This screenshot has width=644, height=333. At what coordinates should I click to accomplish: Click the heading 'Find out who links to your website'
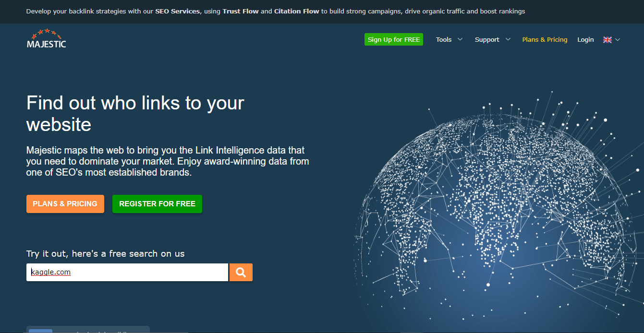(x=135, y=114)
